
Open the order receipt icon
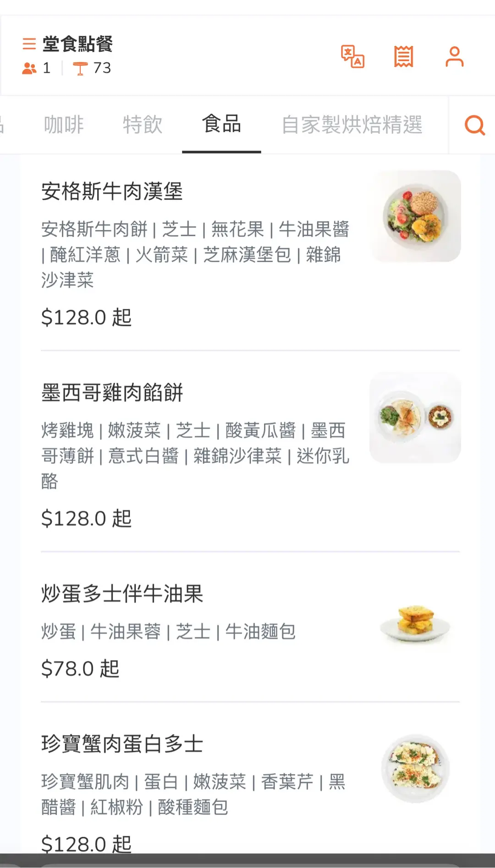pyautogui.click(x=403, y=57)
